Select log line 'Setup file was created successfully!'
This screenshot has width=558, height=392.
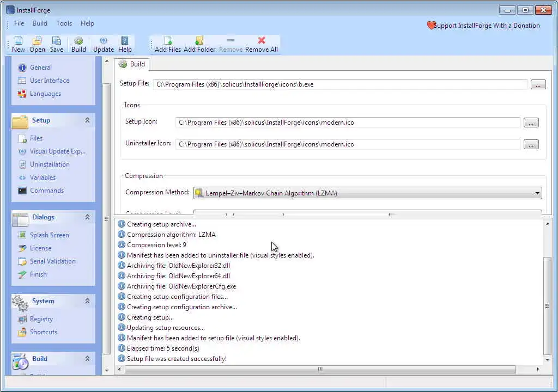coord(172,359)
